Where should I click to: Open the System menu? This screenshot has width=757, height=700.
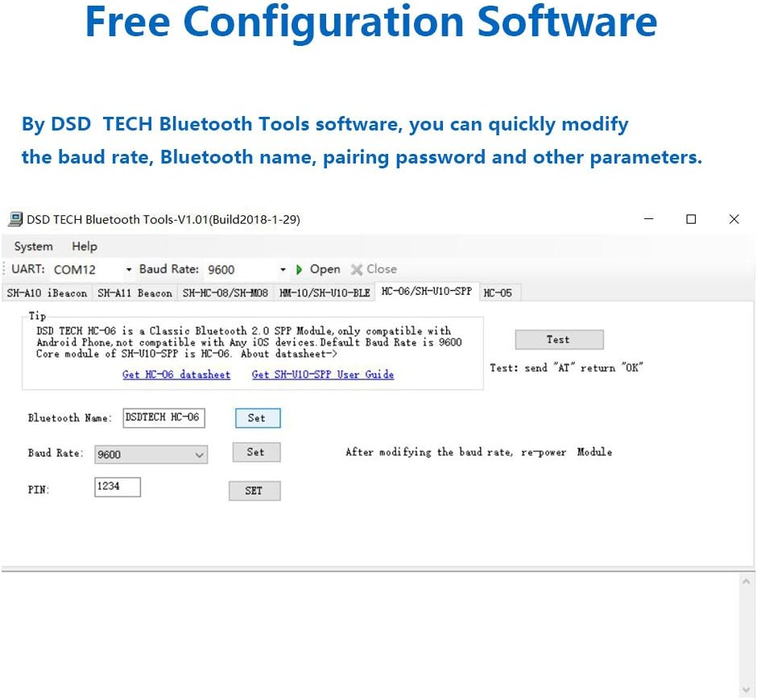point(33,246)
